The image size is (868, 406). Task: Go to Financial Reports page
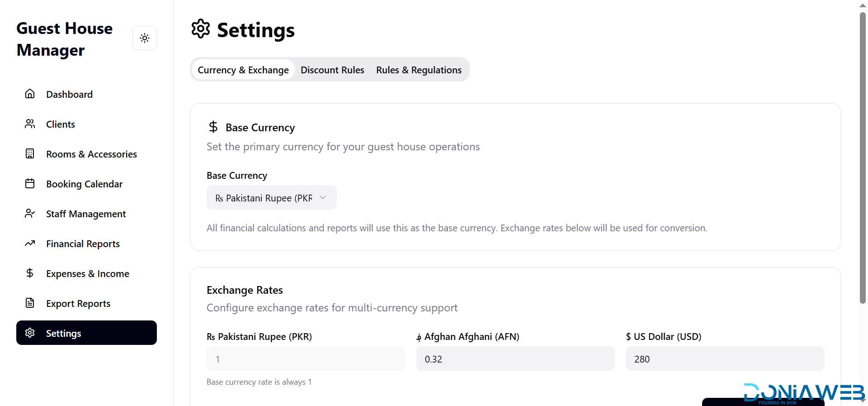[83, 244]
